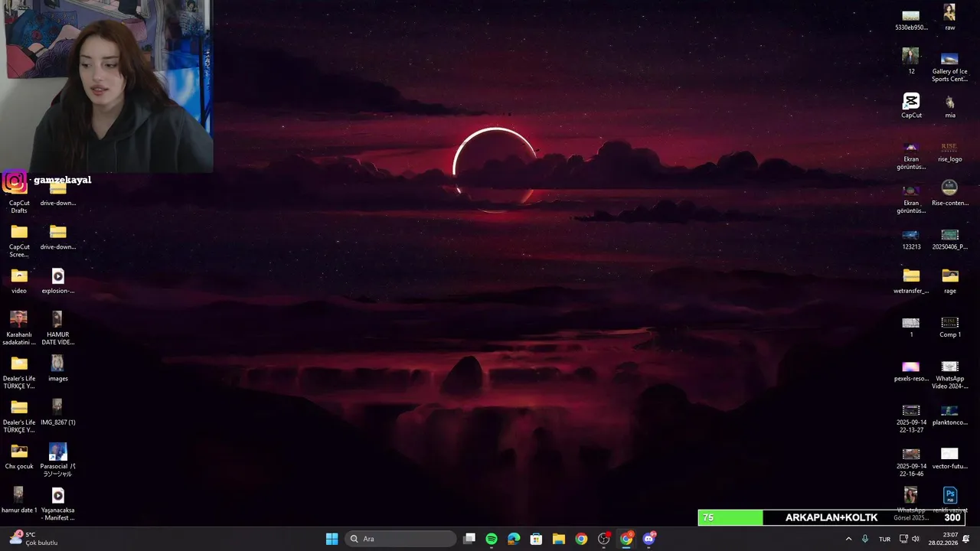Image resolution: width=980 pixels, height=551 pixels.
Task: Launch Spotify from the taskbar
Action: (x=492, y=539)
